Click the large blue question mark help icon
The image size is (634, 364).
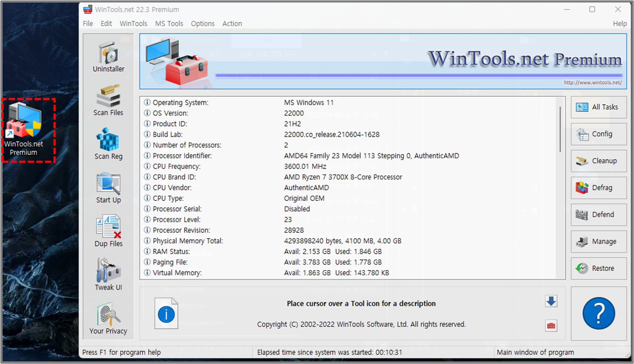tap(598, 313)
